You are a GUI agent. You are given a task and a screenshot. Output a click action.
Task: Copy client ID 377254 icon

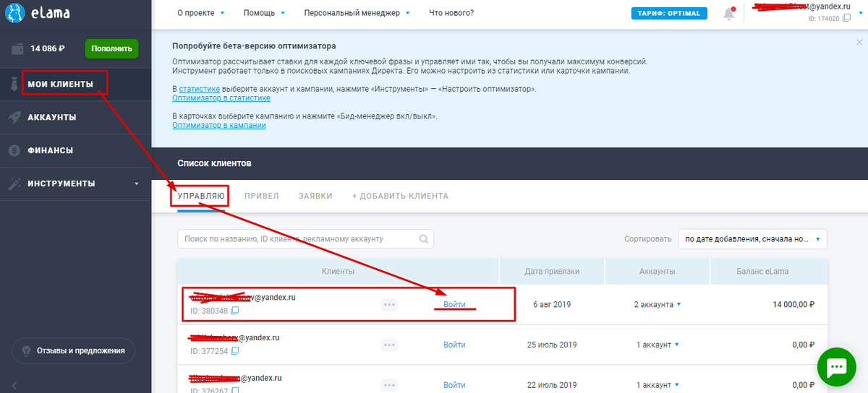234,351
